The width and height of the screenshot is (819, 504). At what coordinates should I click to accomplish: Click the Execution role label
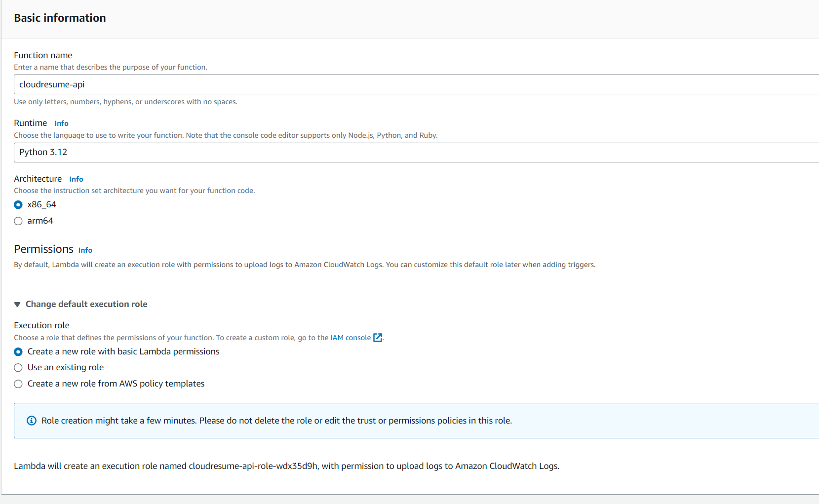click(x=41, y=325)
